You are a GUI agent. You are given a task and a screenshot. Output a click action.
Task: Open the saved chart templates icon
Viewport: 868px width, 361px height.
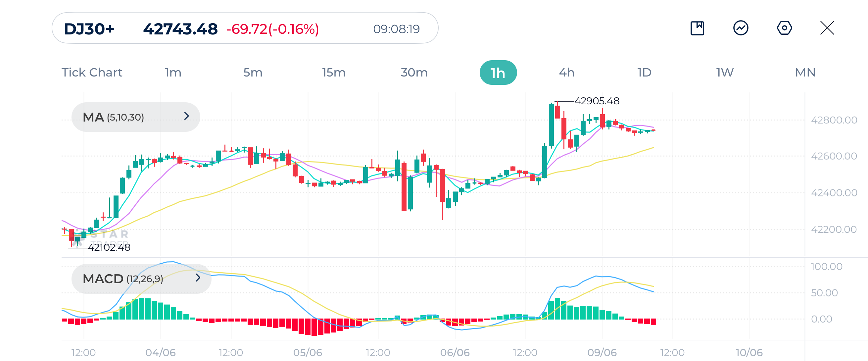point(698,29)
